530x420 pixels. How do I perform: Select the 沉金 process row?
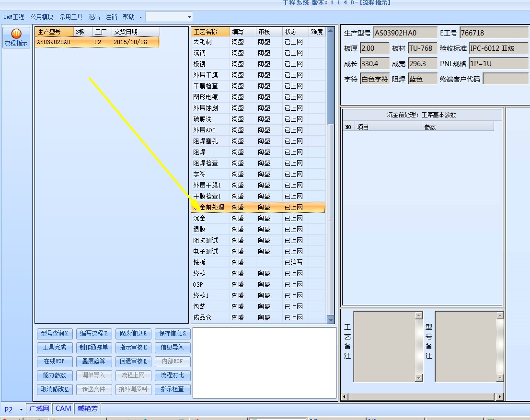[258, 219]
